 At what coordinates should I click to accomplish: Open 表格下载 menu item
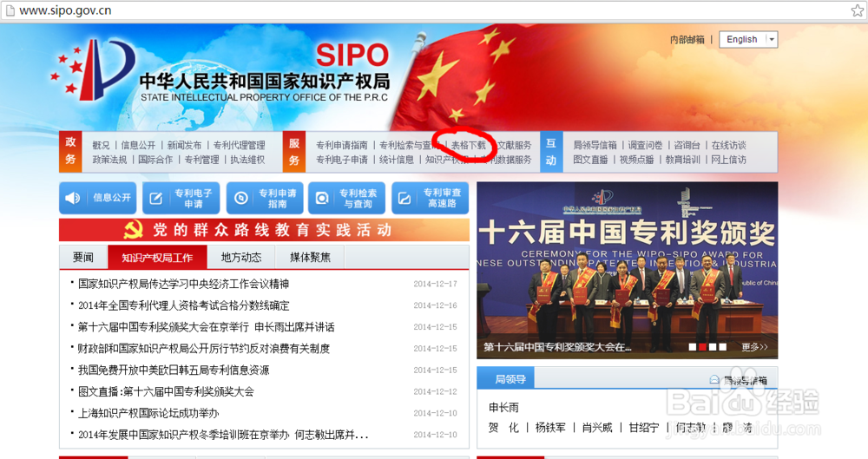[469, 145]
